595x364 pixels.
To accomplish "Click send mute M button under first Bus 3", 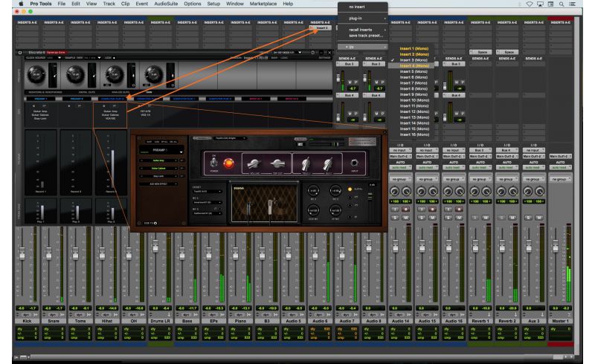I will 350,82.
